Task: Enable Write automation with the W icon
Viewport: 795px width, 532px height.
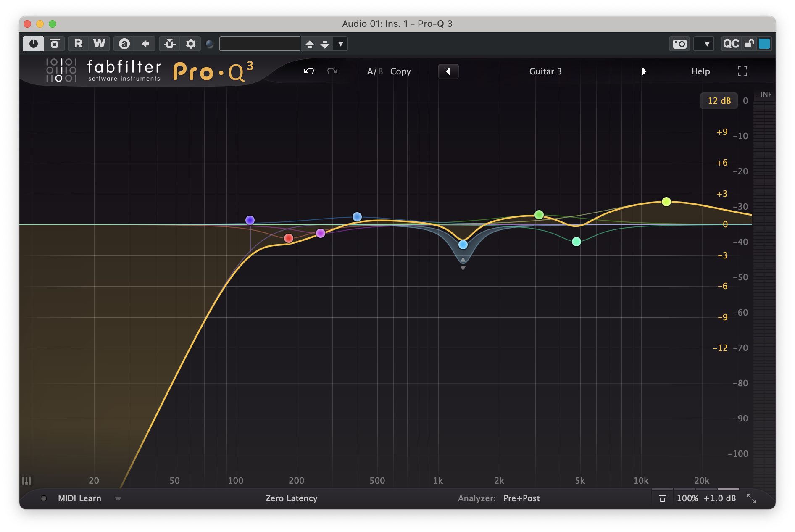Action: click(x=99, y=44)
